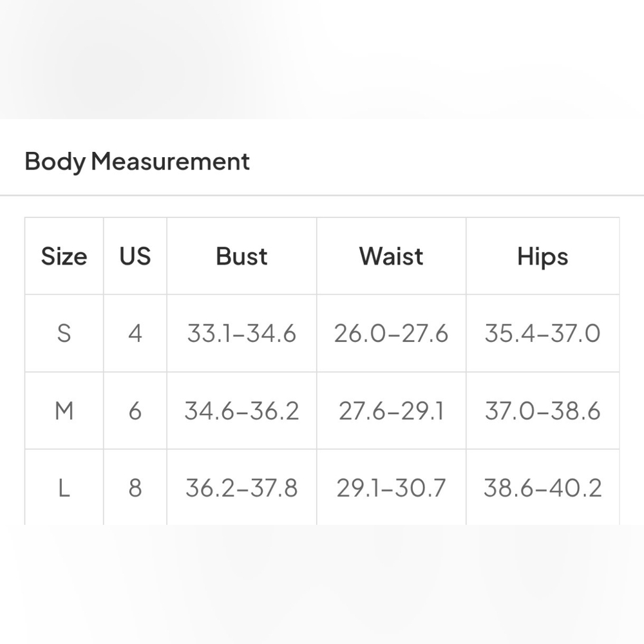Screen dimensions: 644x644
Task: Select the S size cell
Action: point(64,333)
